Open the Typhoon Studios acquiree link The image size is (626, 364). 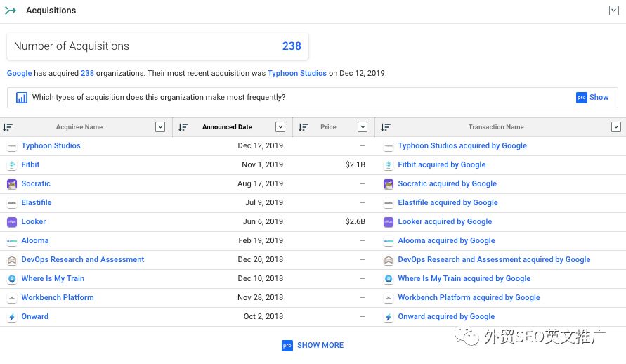tap(51, 146)
